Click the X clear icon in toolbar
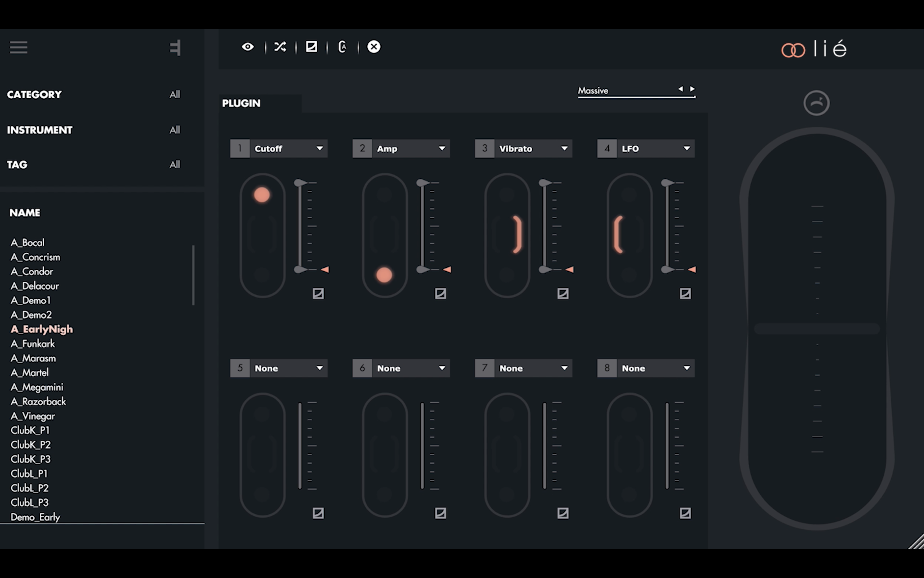The width and height of the screenshot is (924, 578). (x=373, y=47)
